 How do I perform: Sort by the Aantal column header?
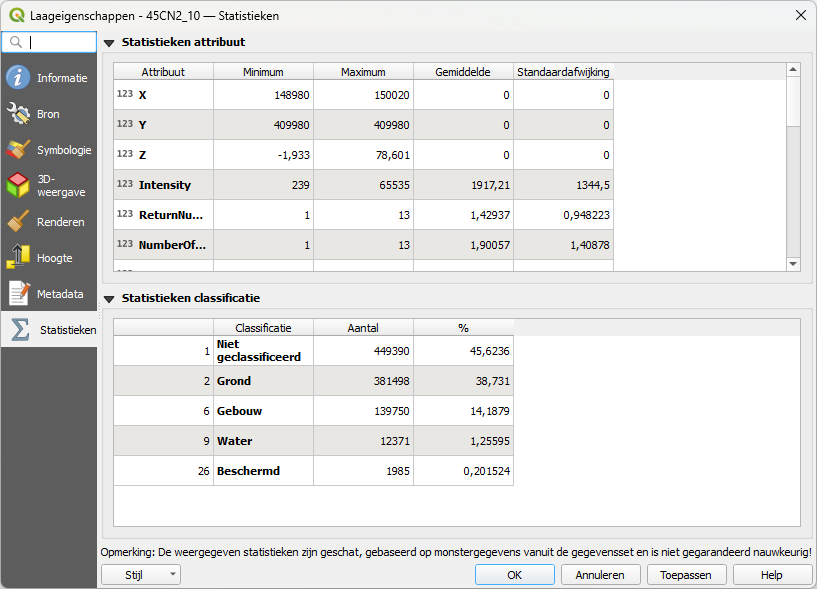363,328
